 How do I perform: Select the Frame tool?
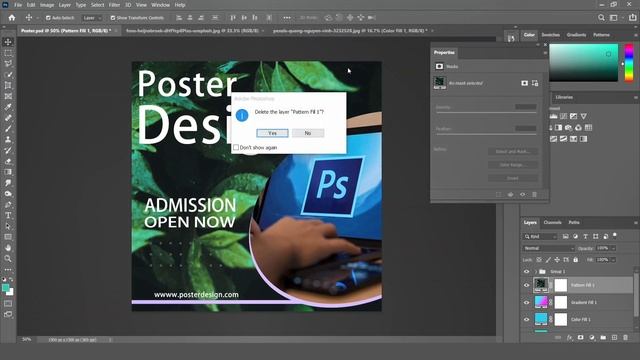pyautogui.click(x=8, y=96)
